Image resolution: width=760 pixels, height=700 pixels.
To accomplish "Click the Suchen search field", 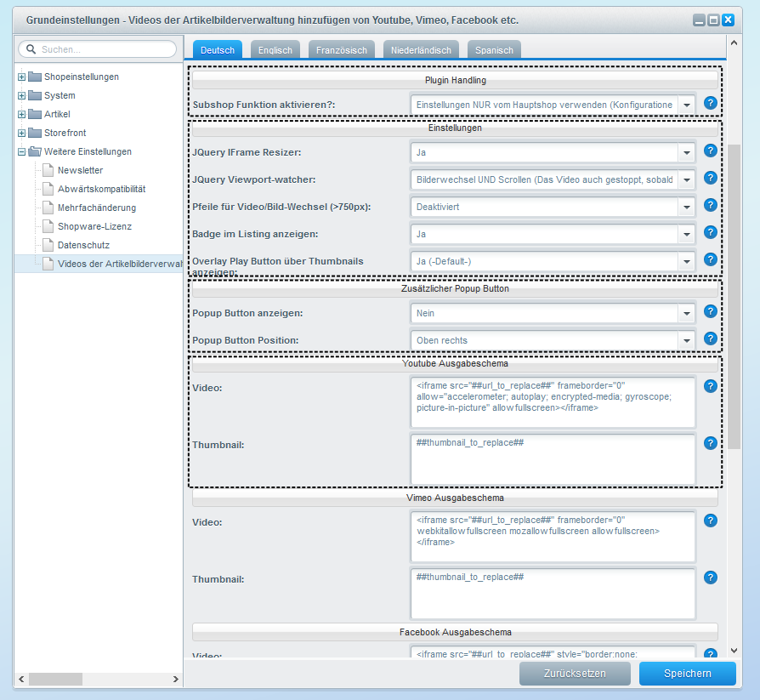I will (98, 49).
